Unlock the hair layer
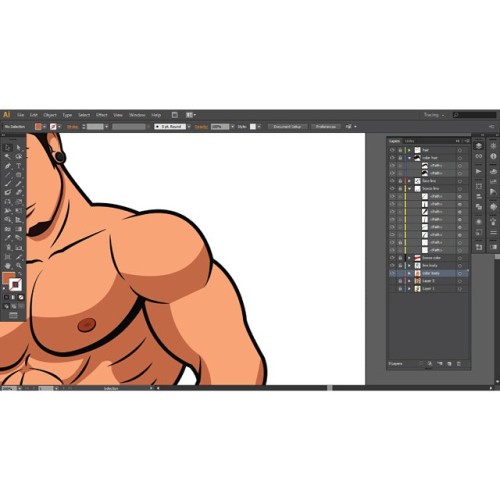The height and width of the screenshot is (500, 500). [x=400, y=150]
